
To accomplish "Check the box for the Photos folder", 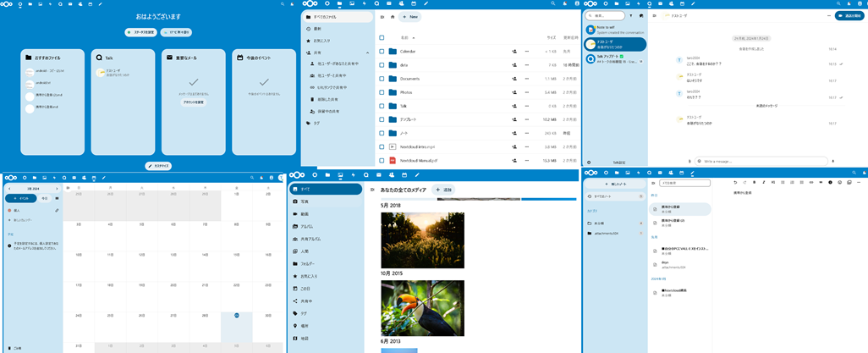I will (x=382, y=92).
